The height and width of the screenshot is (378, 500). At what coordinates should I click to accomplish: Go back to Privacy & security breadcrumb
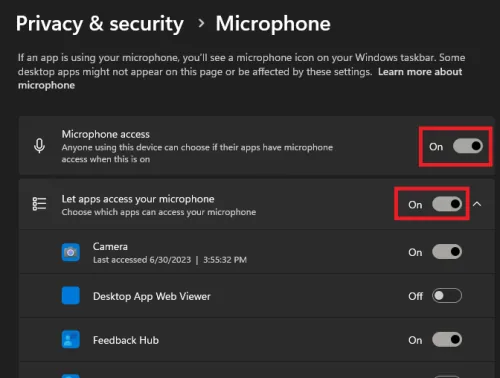100,24
